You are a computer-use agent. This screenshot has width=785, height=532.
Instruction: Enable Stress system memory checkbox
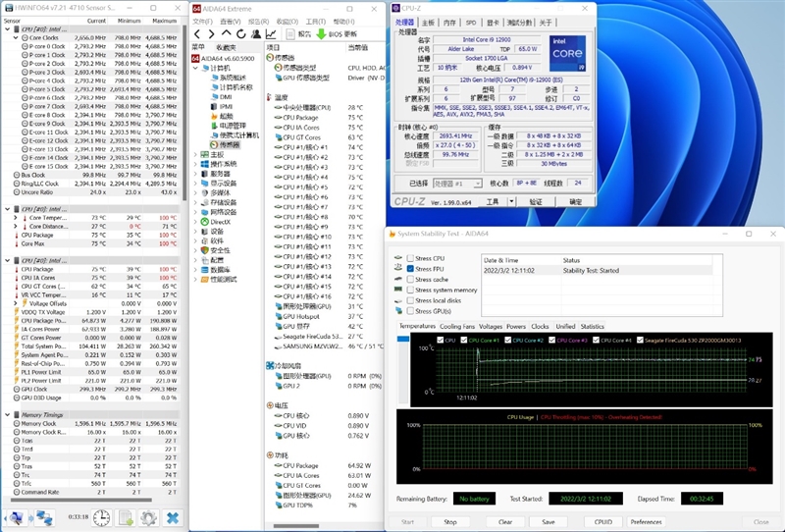410,290
